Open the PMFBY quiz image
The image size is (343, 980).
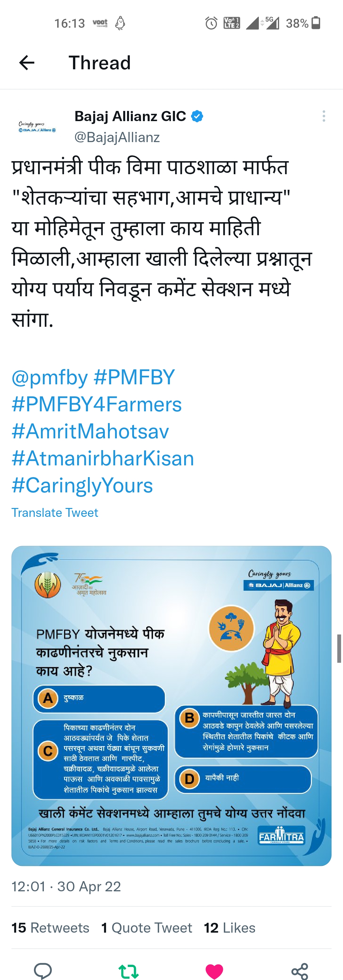(x=171, y=706)
